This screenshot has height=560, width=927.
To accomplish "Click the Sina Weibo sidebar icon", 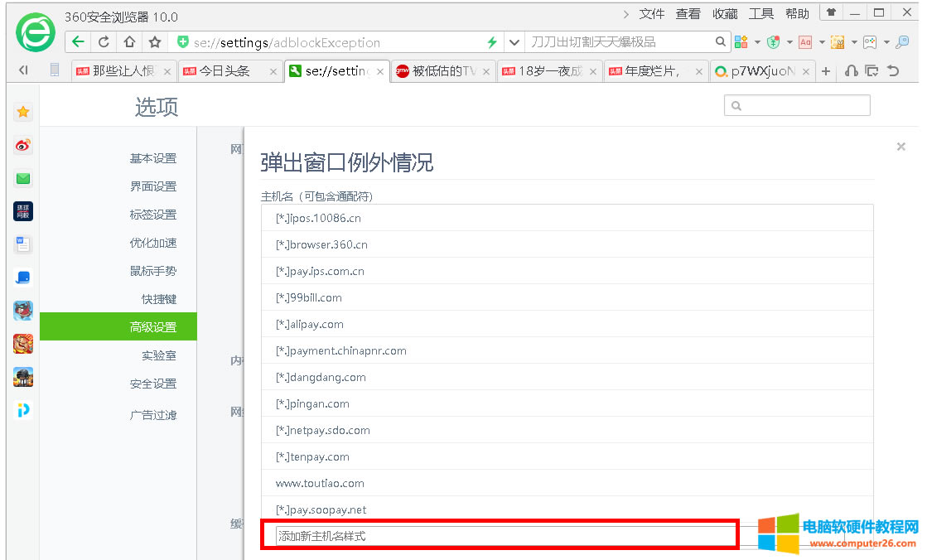I will point(22,144).
